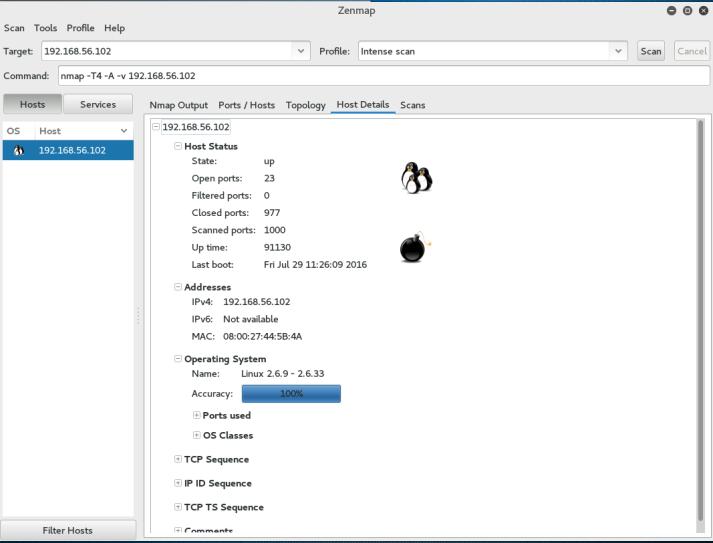The height and width of the screenshot is (543, 713).
Task: Click the Filtered ports value 0
Action: pos(266,196)
